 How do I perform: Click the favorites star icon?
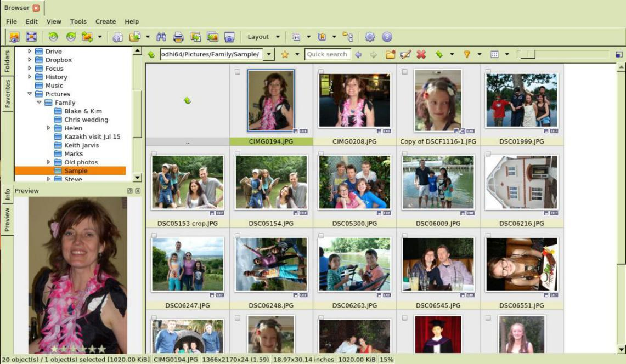(x=285, y=54)
